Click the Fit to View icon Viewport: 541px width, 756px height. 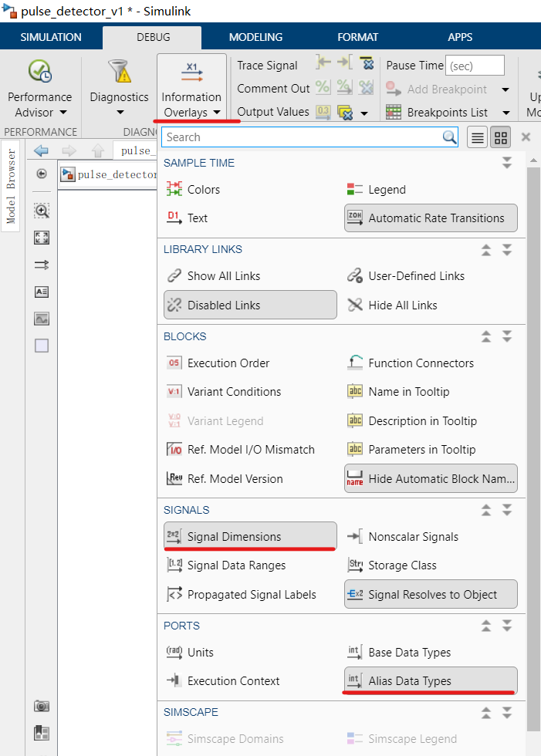[42, 238]
